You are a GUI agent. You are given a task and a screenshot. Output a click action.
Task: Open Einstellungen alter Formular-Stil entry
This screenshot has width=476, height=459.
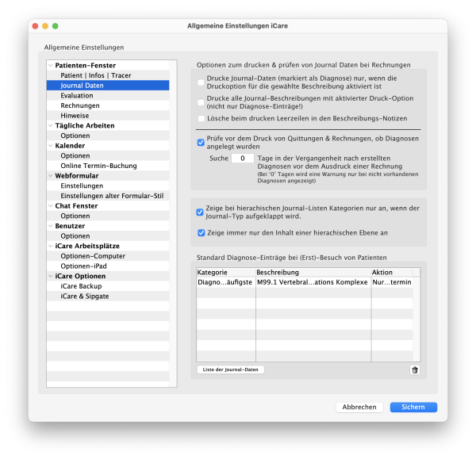[111, 196]
